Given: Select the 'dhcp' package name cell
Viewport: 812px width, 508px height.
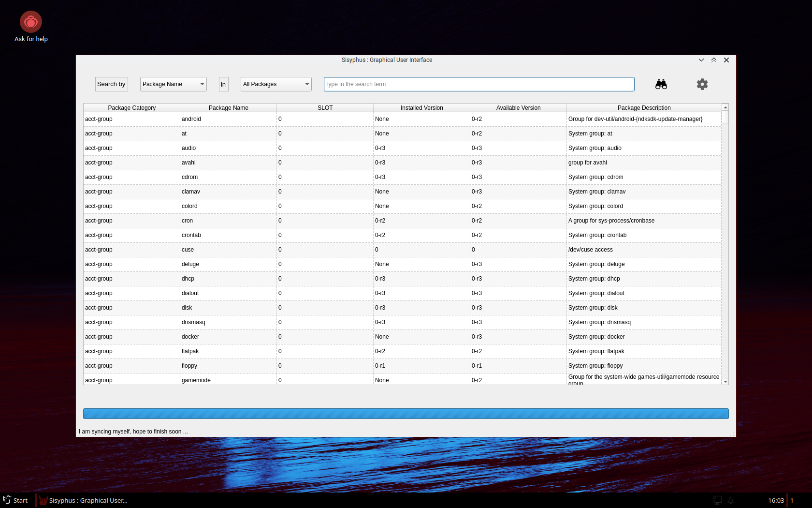Looking at the screenshot, I should (x=229, y=279).
